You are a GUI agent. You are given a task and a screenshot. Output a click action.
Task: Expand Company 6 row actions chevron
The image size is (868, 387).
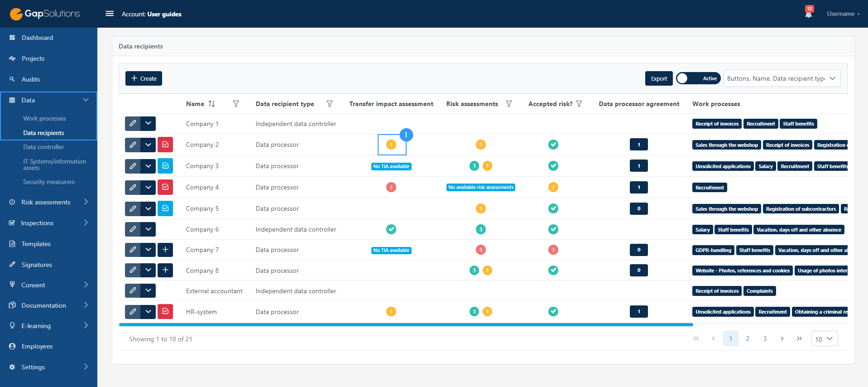[148, 229]
